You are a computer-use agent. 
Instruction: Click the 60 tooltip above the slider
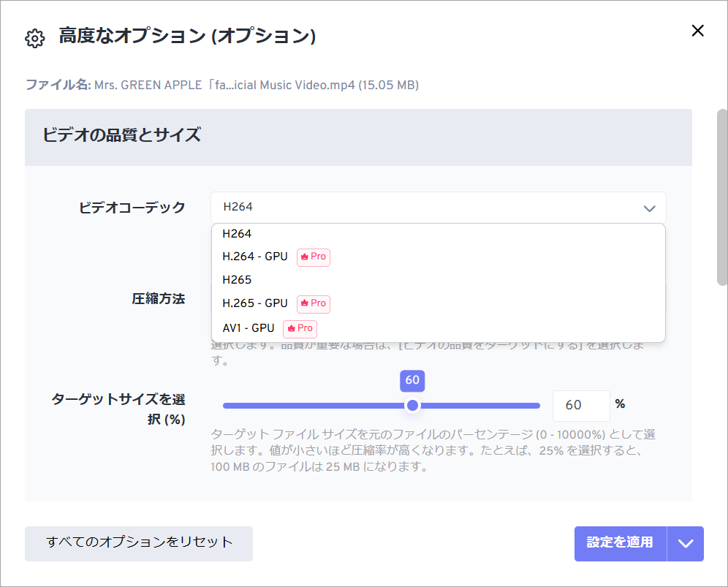tap(412, 380)
